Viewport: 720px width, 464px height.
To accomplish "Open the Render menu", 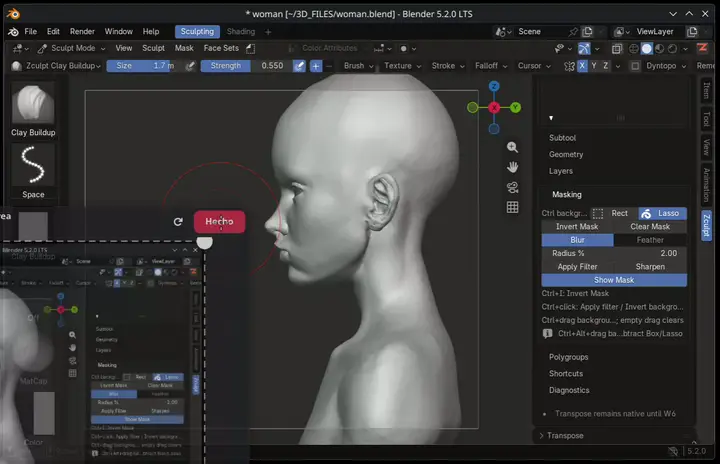I will click(82, 32).
